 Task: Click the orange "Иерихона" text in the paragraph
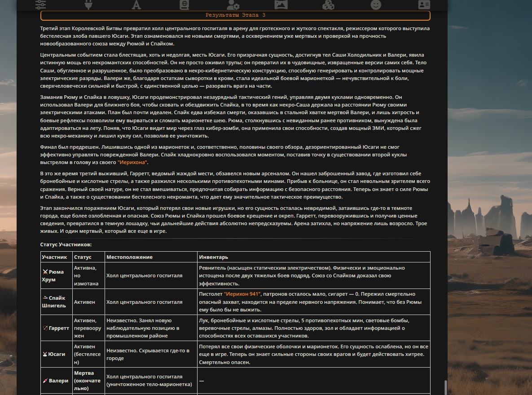click(132, 162)
